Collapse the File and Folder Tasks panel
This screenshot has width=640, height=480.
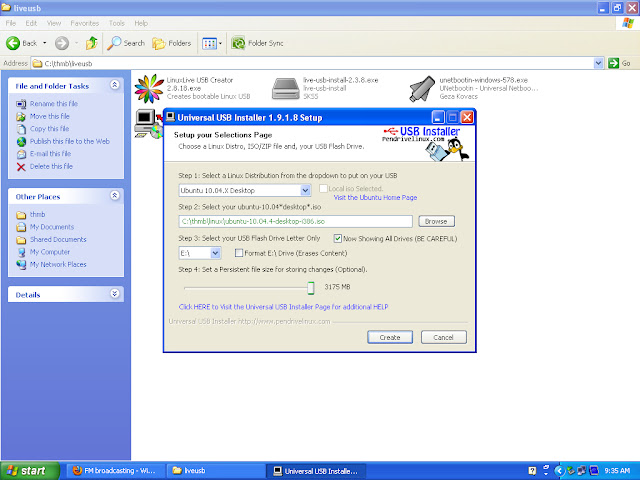pyautogui.click(x=115, y=85)
